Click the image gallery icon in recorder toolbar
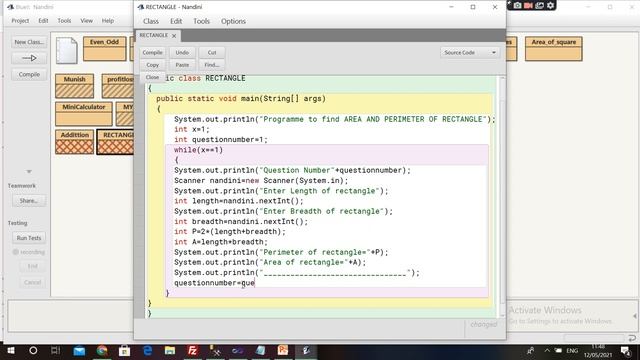Screen dimensions: 640x360 tap(540, 5)
